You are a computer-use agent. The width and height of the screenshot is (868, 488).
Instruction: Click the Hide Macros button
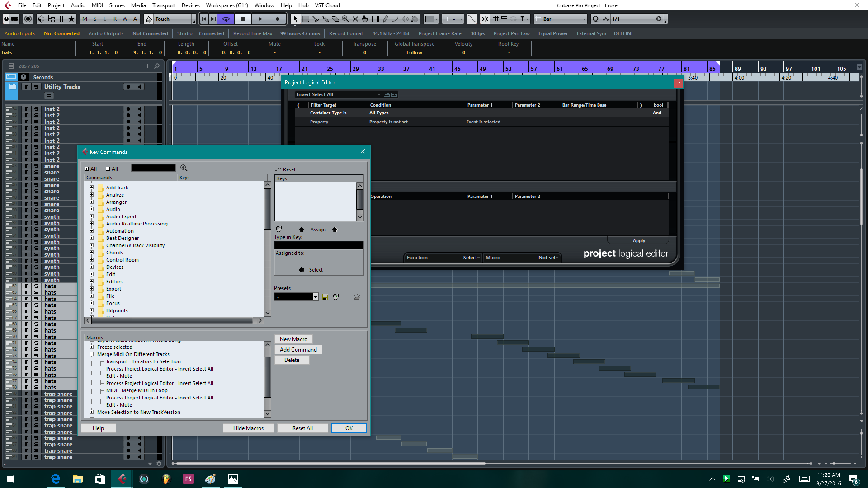click(x=248, y=428)
